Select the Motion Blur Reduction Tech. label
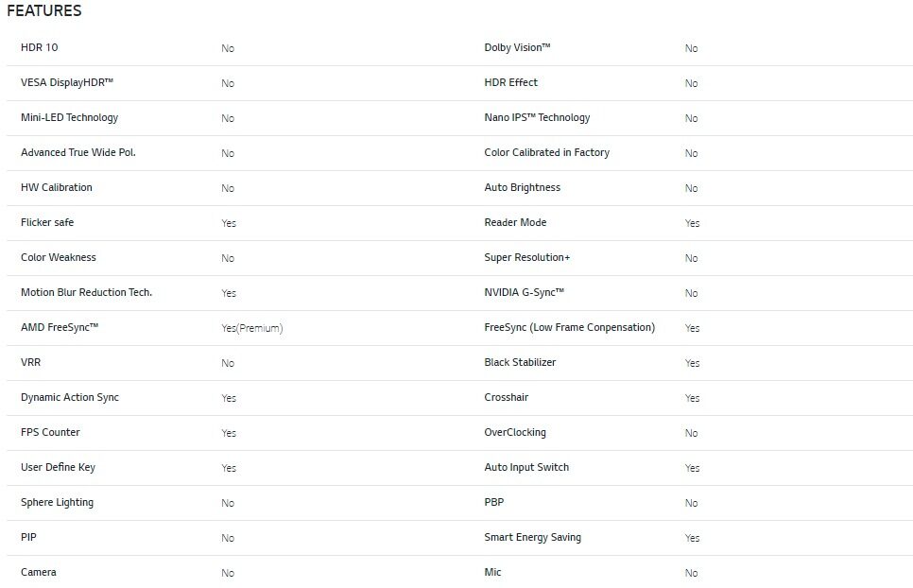This screenshot has height=588, width=913. (x=86, y=292)
